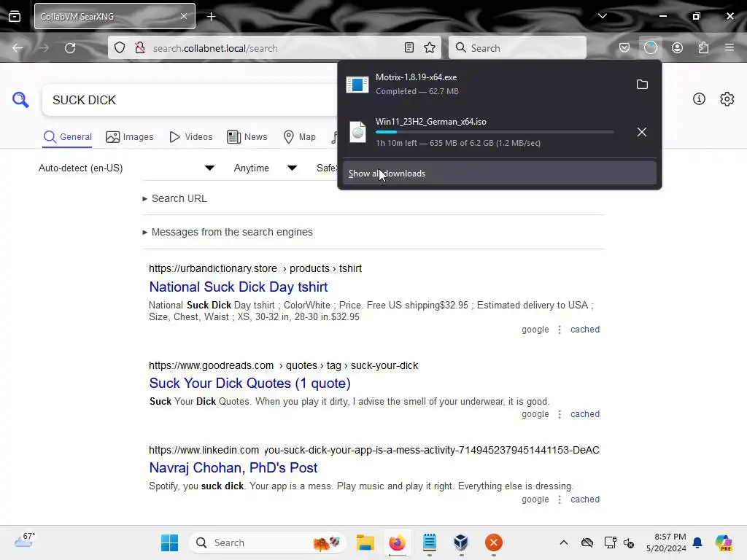Click Show all downloads
Screen dimensions: 747x560
point(499,174)
